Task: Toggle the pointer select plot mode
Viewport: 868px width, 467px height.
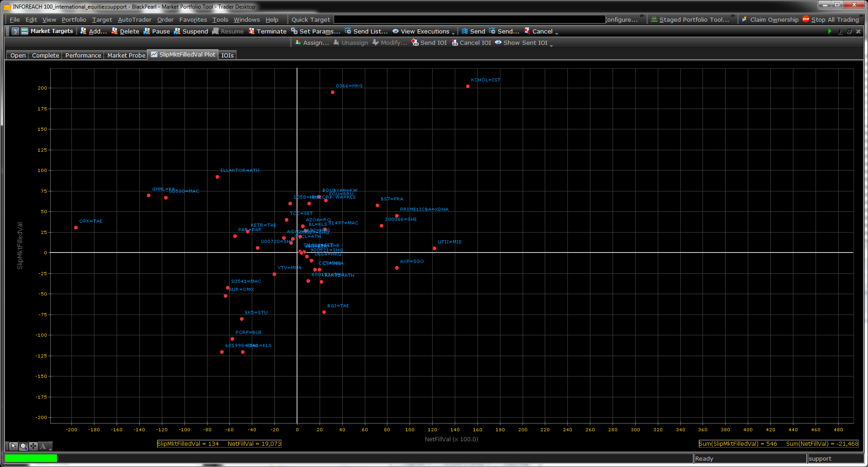Action: pyautogui.click(x=14, y=446)
